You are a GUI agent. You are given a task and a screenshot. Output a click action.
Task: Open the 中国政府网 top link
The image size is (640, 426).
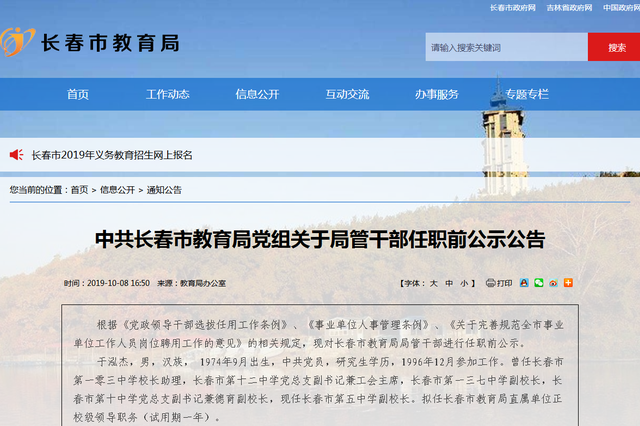(622, 8)
